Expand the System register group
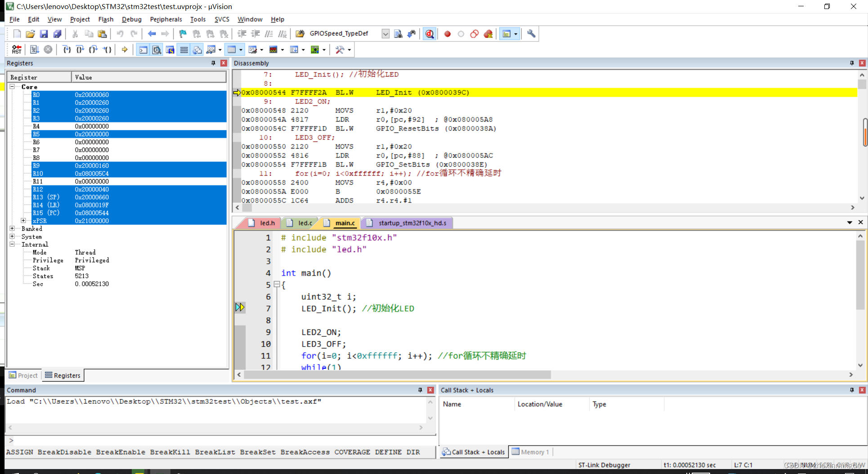The image size is (868, 474). click(12, 236)
